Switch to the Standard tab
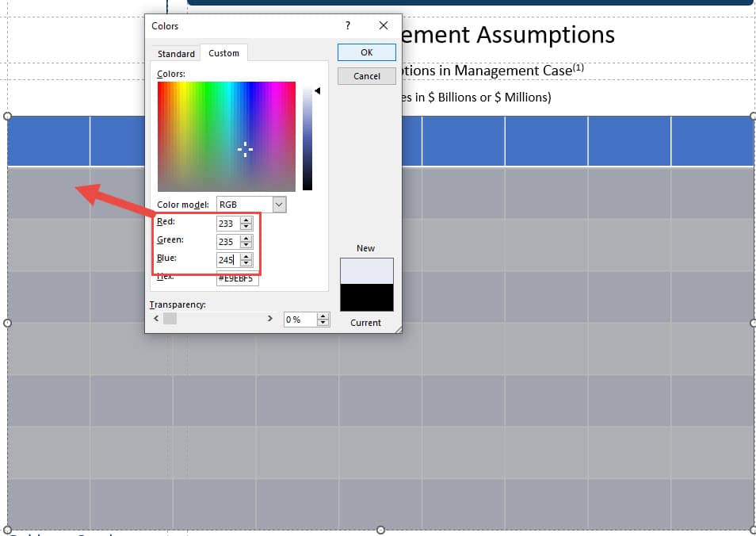This screenshot has width=756, height=536. point(174,53)
